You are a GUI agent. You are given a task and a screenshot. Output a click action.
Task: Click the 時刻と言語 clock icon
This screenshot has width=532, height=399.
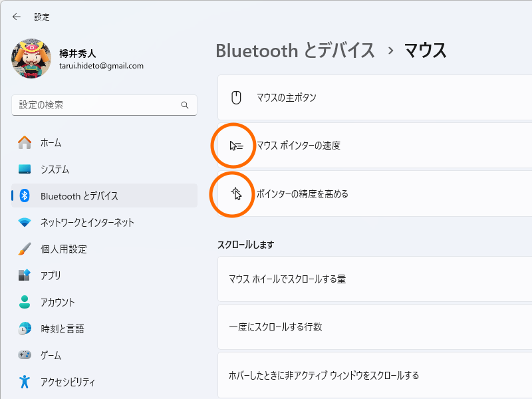point(24,329)
